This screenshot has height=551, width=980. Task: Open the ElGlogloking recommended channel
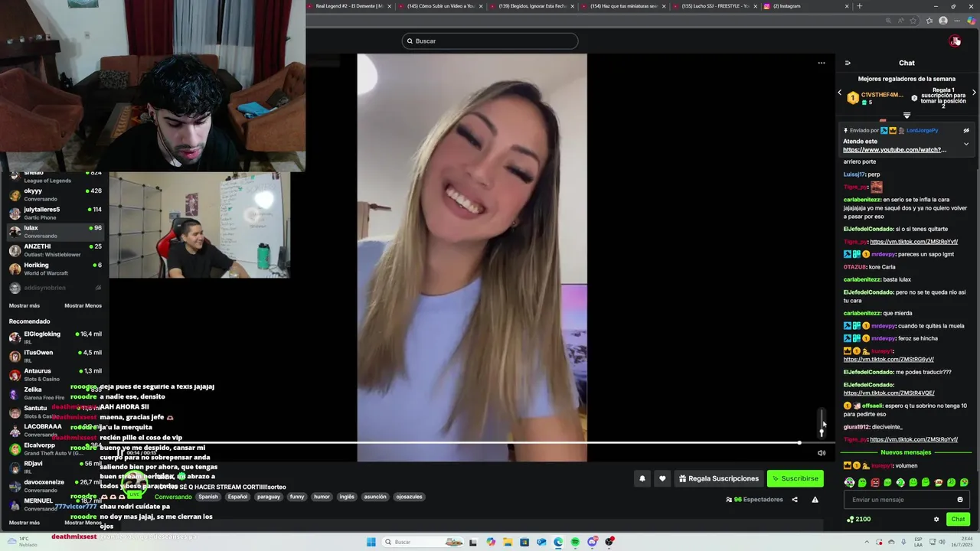(x=55, y=337)
